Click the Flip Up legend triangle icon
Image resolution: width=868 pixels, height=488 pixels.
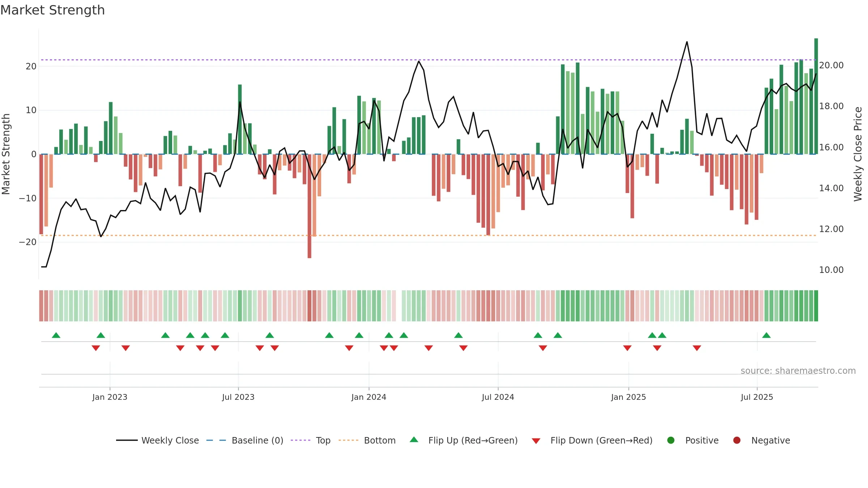point(414,440)
